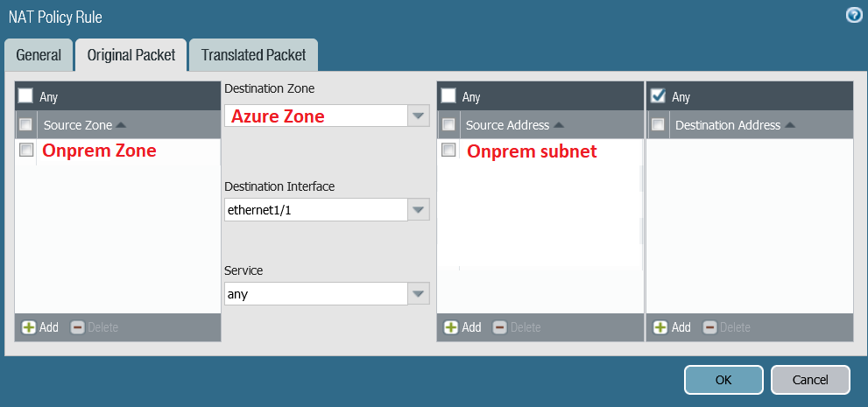The height and width of the screenshot is (407, 868).
Task: Open the Translated Packet tab
Action: (x=253, y=55)
